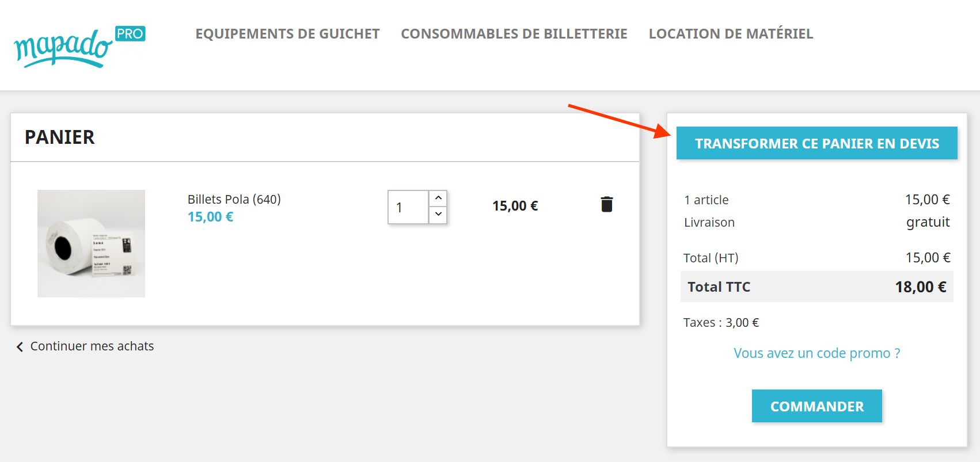The height and width of the screenshot is (462, 980).
Task: Increase quantity with the up arrow
Action: [438, 198]
